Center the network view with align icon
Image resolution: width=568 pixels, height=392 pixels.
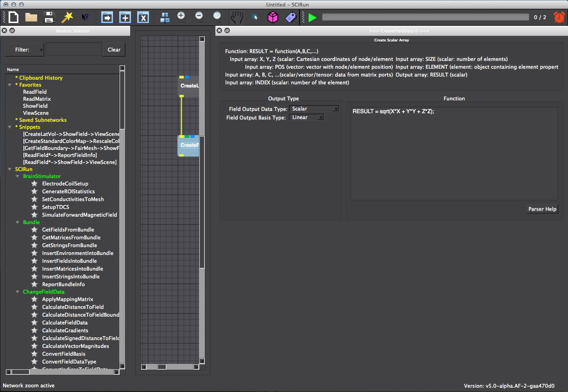[165, 17]
